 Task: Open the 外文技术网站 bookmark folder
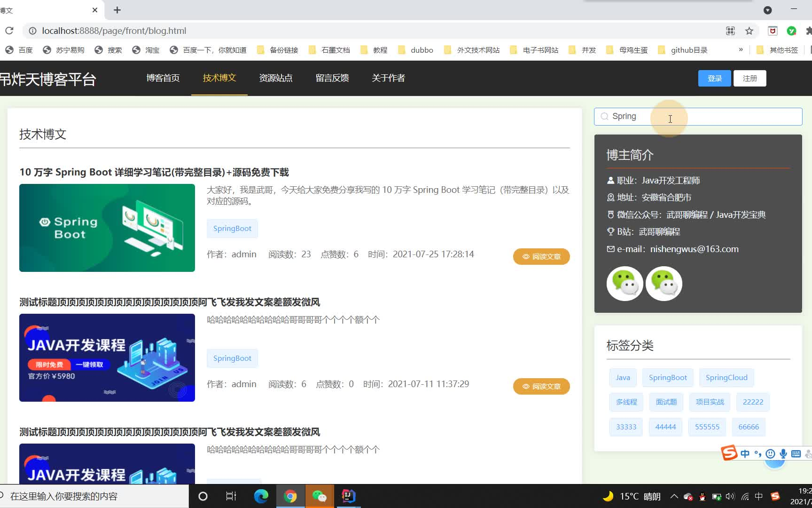point(472,50)
